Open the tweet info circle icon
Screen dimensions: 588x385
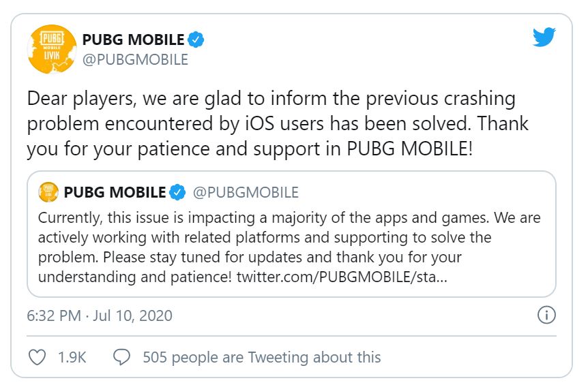546,315
